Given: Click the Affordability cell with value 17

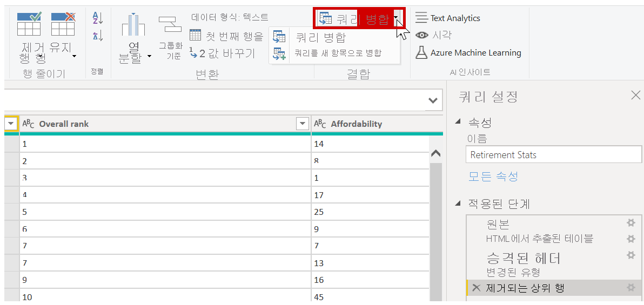Looking at the screenshot, I should tap(370, 195).
